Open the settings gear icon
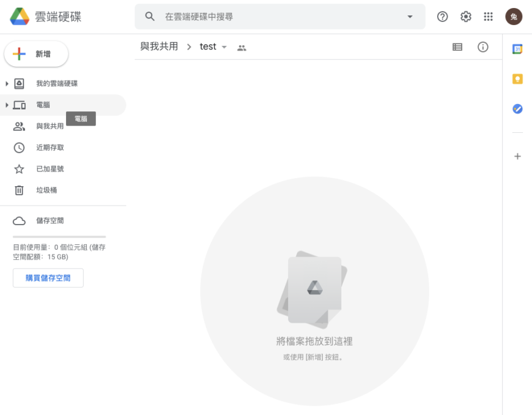 click(466, 17)
